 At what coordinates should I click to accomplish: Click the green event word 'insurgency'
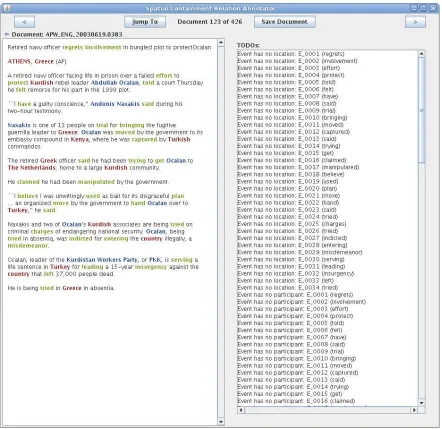(x=151, y=267)
